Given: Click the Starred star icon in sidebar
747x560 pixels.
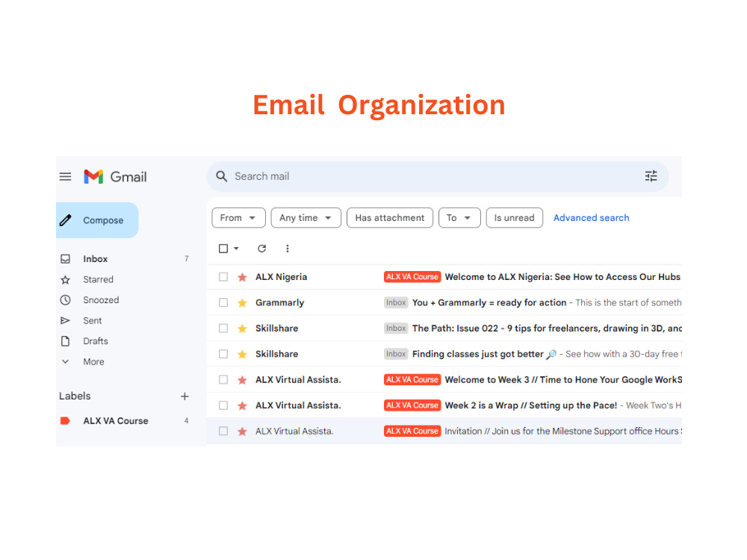Looking at the screenshot, I should [65, 279].
